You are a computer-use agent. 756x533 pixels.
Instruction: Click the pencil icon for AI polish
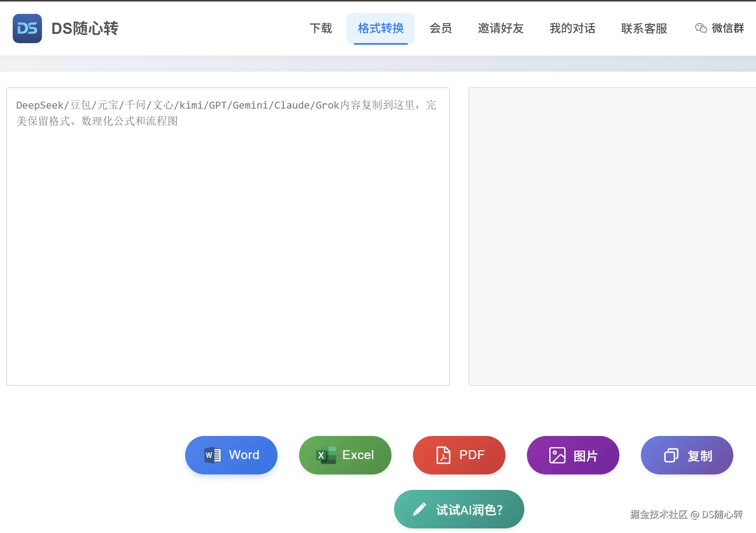point(419,509)
